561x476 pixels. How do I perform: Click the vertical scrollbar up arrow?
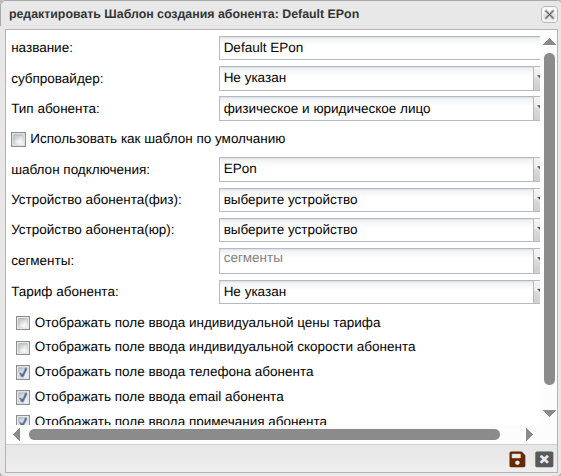pyautogui.click(x=549, y=42)
